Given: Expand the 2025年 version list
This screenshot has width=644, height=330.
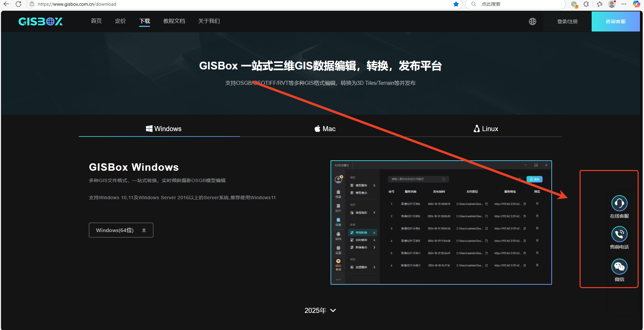Looking at the screenshot, I should 320,311.
